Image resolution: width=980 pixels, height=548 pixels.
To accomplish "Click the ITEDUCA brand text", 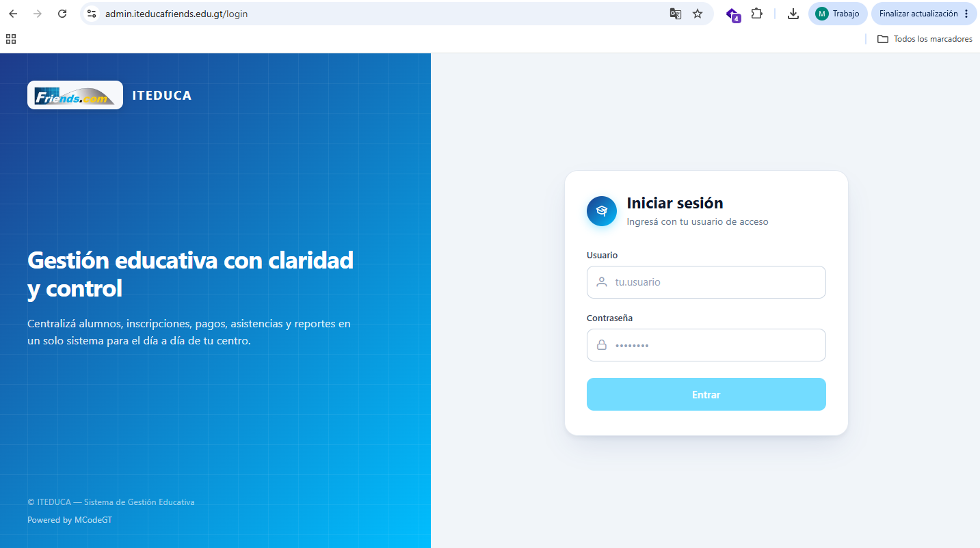I will [x=162, y=96].
